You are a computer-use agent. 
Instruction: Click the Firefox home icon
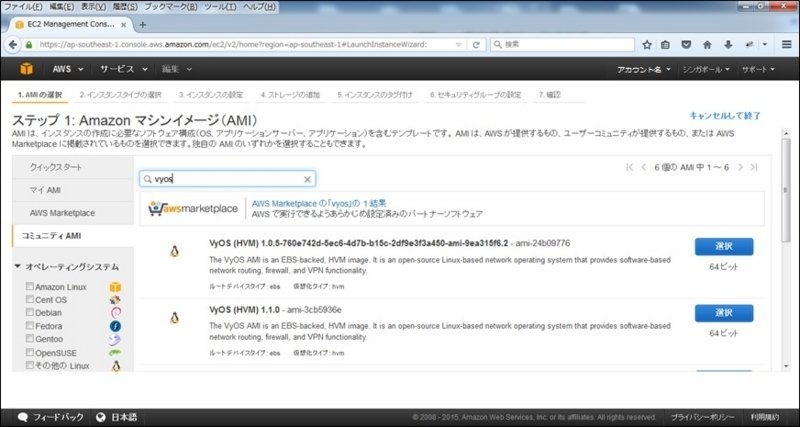[x=707, y=45]
